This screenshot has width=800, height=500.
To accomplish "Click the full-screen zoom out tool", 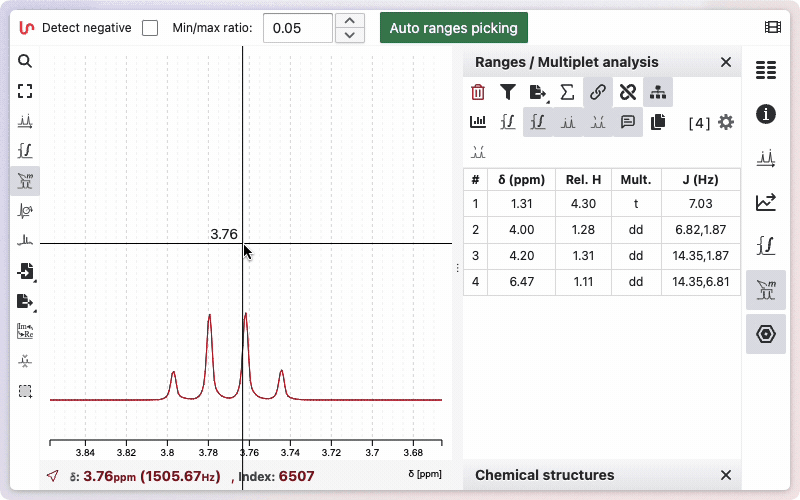I will tap(25, 91).
